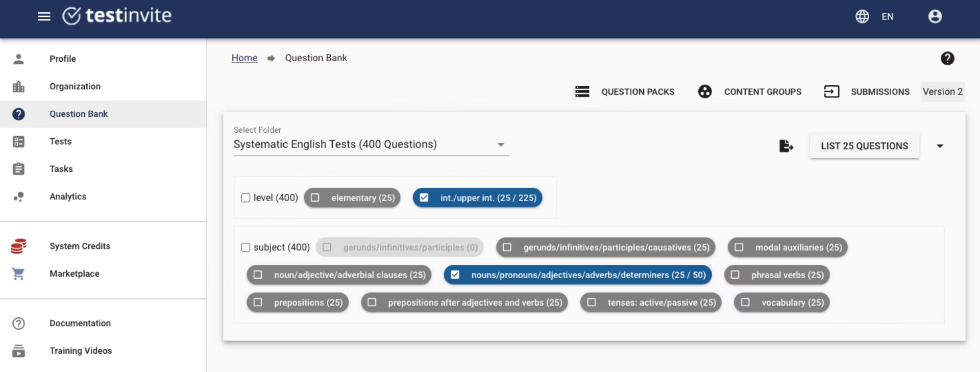This screenshot has width=980, height=372.
Task: Open the user account avatar icon
Action: pos(935,16)
